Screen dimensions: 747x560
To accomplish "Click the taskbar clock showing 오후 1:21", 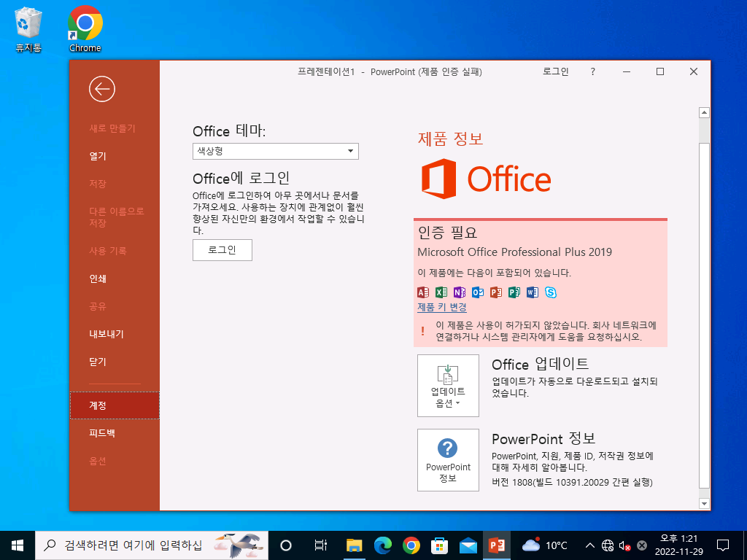I will click(678, 545).
